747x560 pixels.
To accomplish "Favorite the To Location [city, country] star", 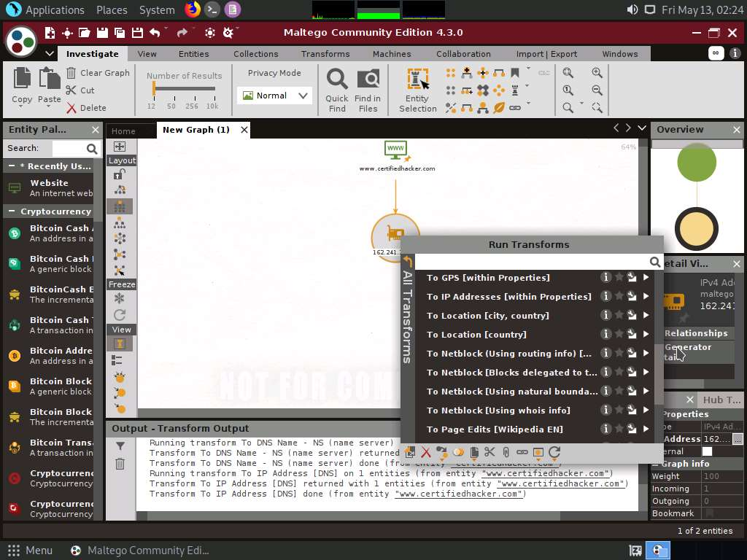I will point(619,315).
